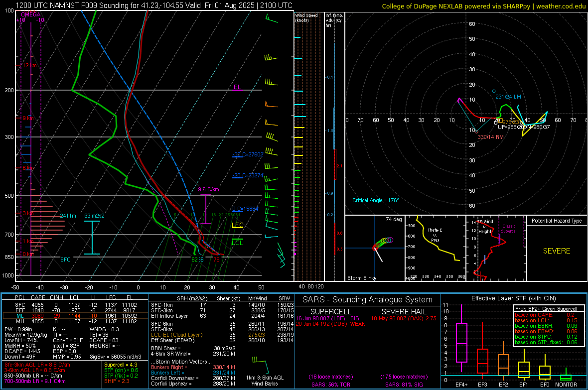Click the Sfc-3km AGL LR = 8.8 C/km line
The height and width of the screenshot is (390, 588).
pos(37,365)
